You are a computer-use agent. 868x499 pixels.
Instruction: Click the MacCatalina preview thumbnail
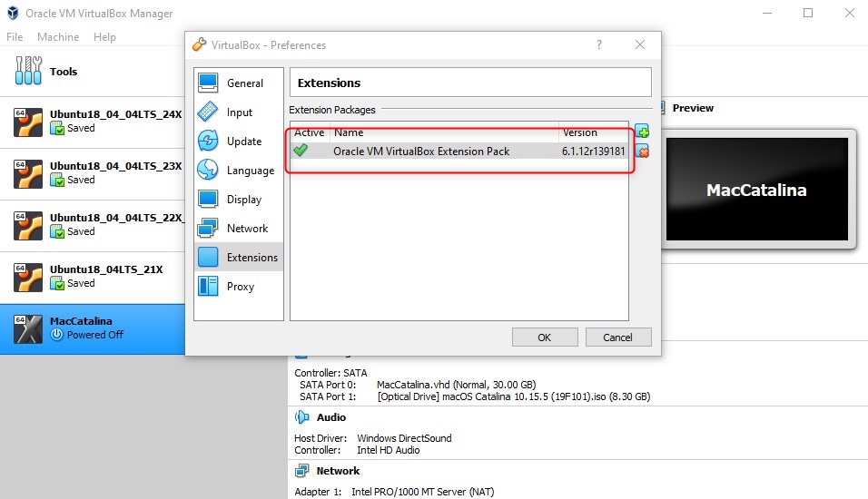[756, 190]
